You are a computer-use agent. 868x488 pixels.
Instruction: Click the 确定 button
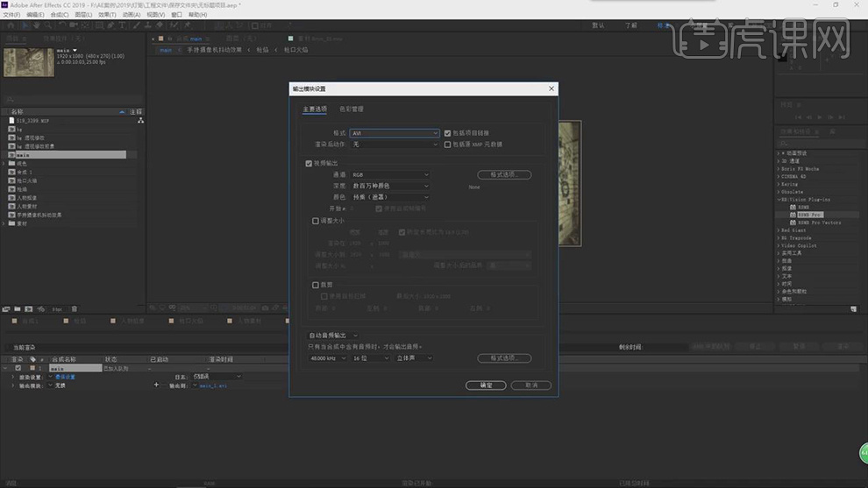[x=485, y=385]
